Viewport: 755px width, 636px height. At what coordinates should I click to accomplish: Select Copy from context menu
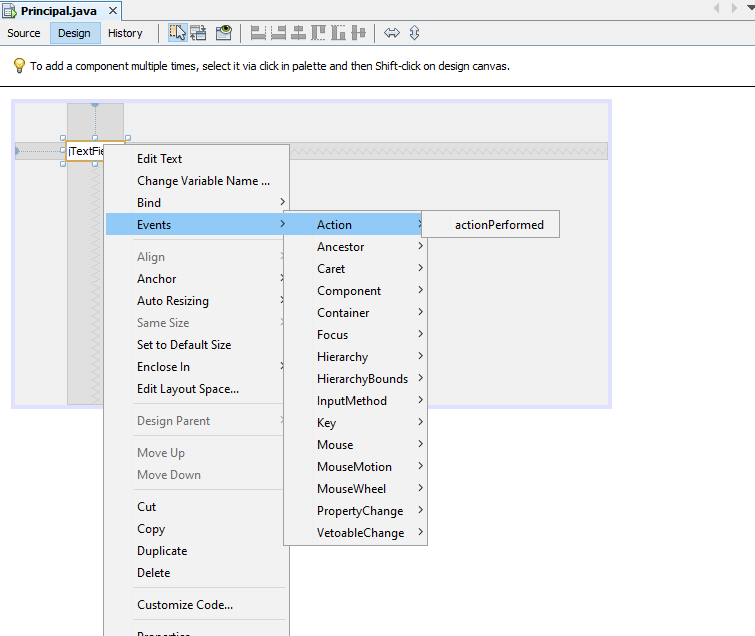pyautogui.click(x=197, y=529)
